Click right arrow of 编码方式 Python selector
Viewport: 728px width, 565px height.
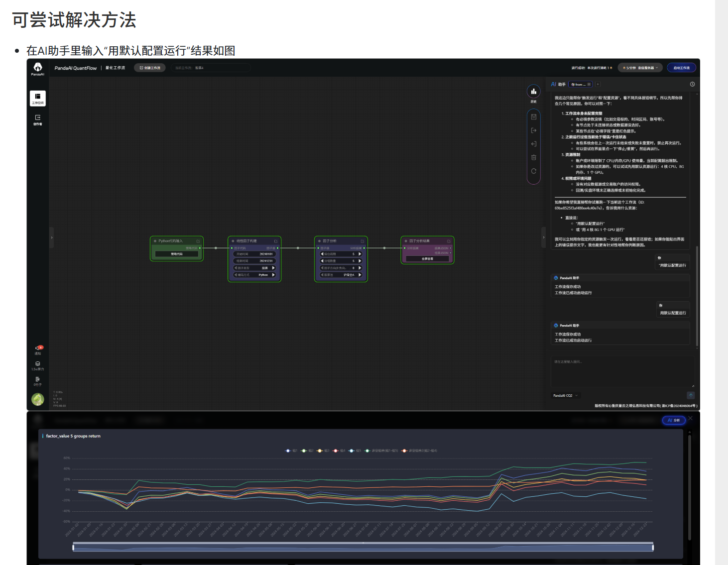[x=273, y=275]
